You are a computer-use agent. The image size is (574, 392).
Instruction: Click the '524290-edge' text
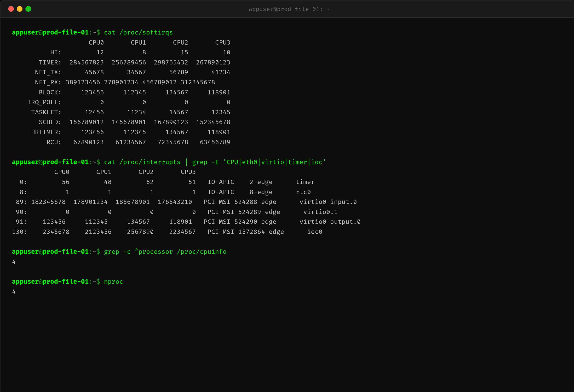255,222
